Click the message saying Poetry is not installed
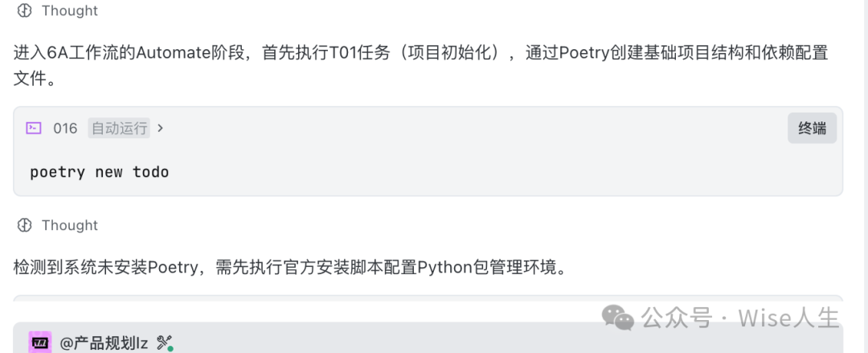The image size is (868, 353). tap(290, 267)
